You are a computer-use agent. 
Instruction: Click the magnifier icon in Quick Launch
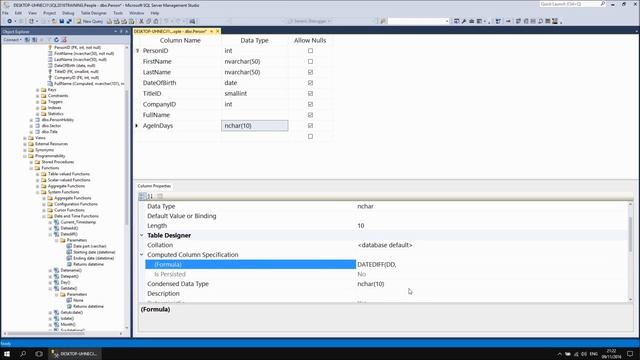pos(602,4)
